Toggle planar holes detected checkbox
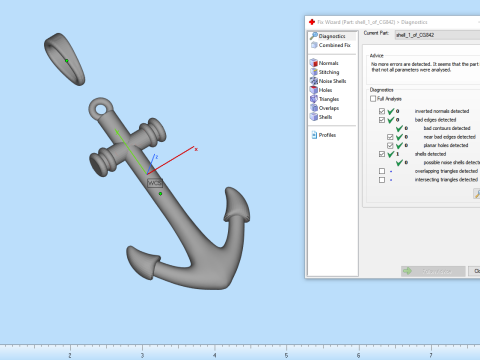Screen dimensions: 480x360 tap(390, 146)
